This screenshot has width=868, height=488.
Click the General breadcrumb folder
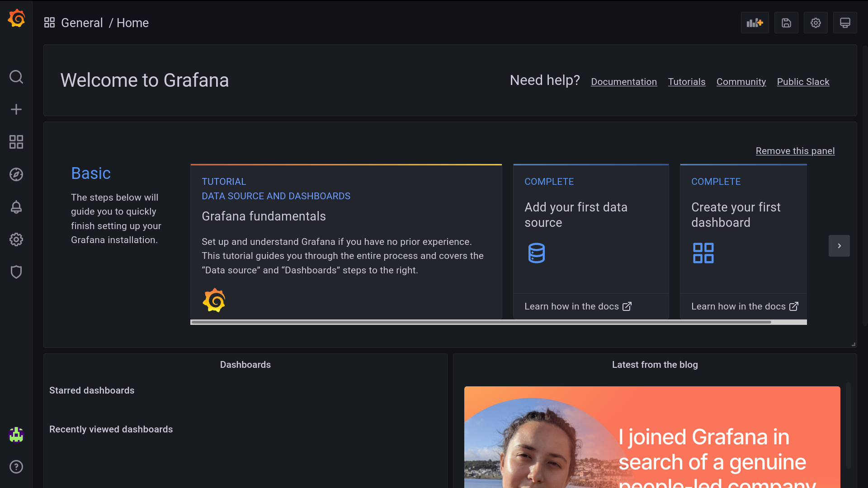tap(82, 23)
